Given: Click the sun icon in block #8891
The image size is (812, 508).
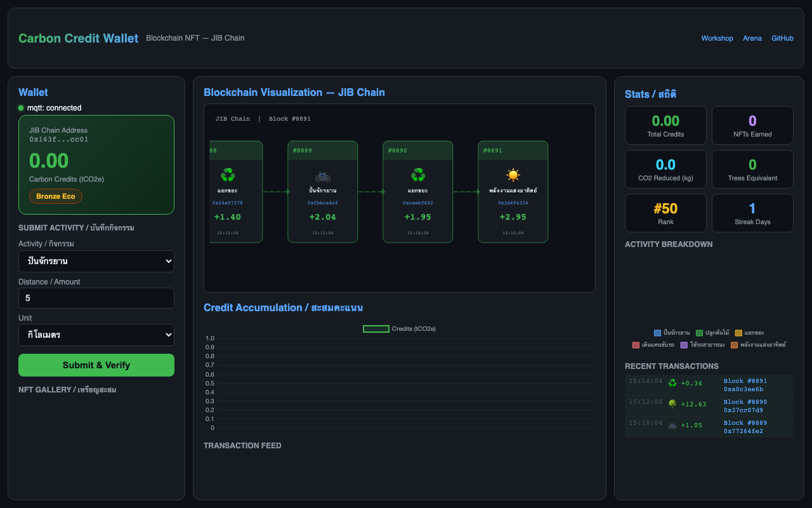Looking at the screenshot, I should coord(513,175).
